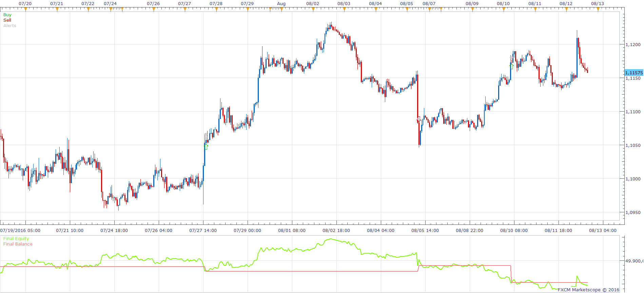The height and width of the screenshot is (293, 644).
Task: Click the 1,1200 price axis label
Action: (x=633, y=45)
